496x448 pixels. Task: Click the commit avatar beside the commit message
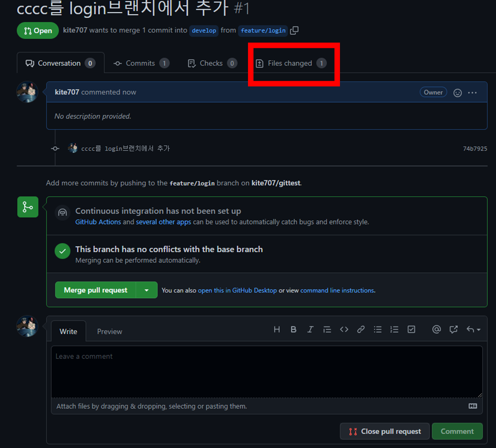(73, 148)
